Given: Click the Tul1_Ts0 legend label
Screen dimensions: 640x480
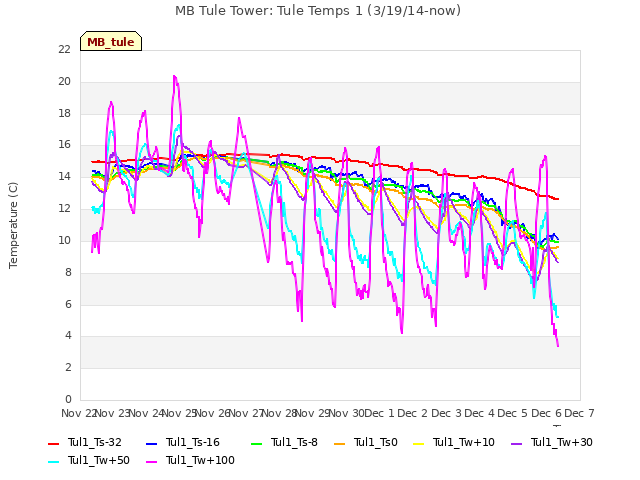Looking at the screenshot, I should (x=376, y=442).
